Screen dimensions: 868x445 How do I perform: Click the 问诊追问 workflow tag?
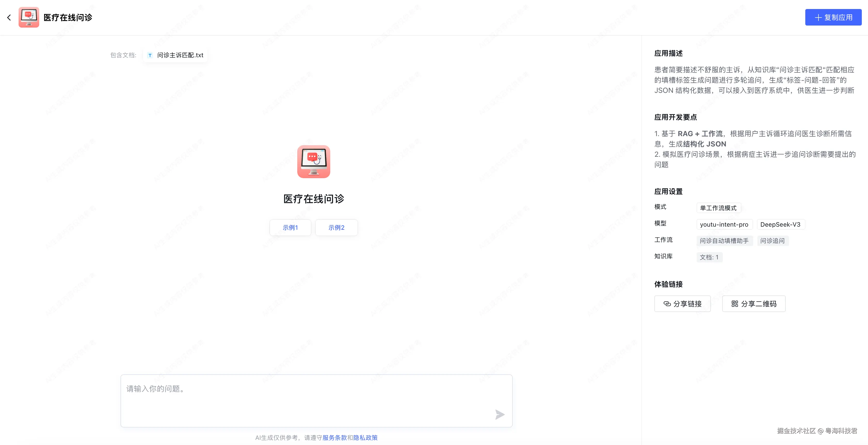pyautogui.click(x=772, y=241)
